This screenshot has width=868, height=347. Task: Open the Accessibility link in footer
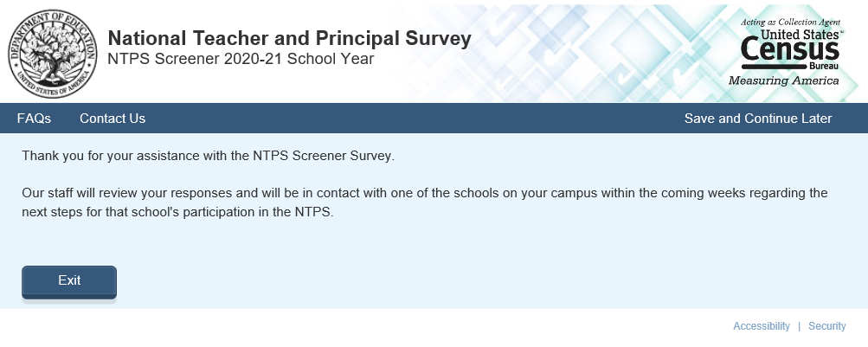(761, 326)
